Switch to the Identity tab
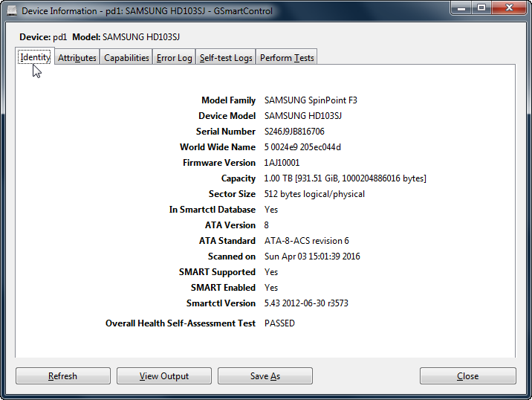This screenshot has height=400, width=532. (35, 57)
